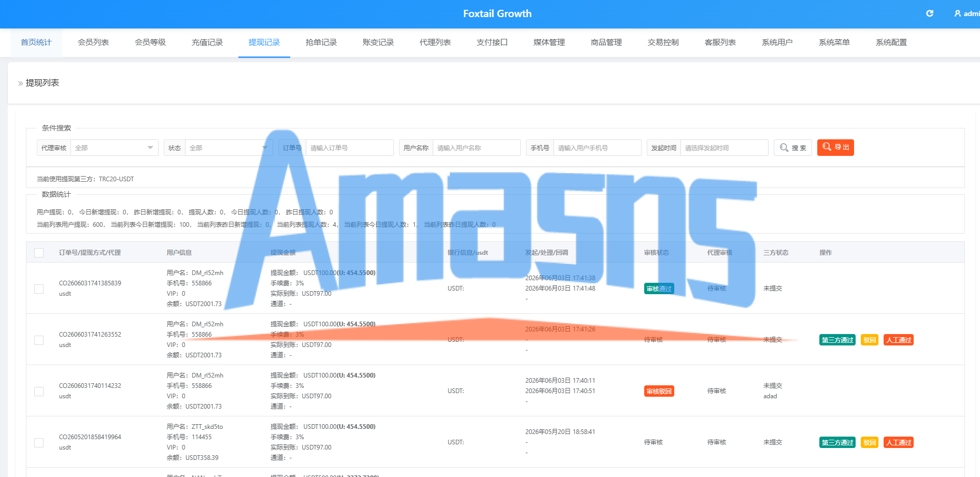Open the 代理审核 dropdown
The width and height of the screenshot is (980, 477).
pyautogui.click(x=114, y=148)
